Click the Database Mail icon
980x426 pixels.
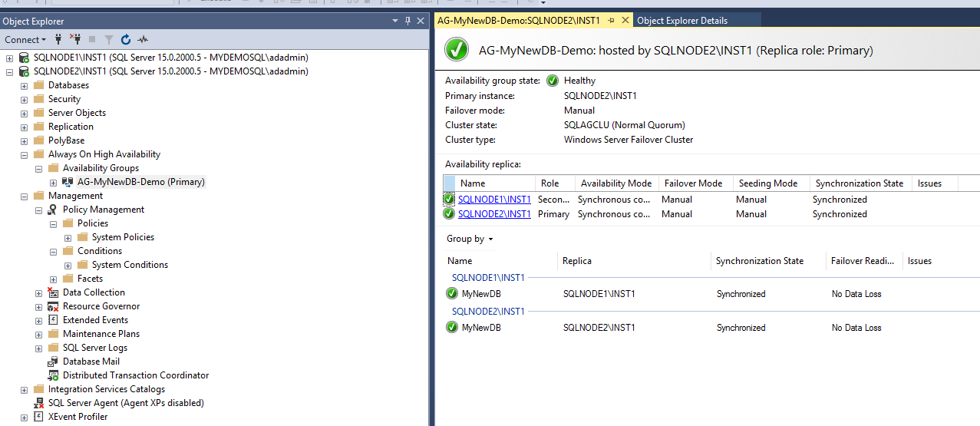(53, 362)
